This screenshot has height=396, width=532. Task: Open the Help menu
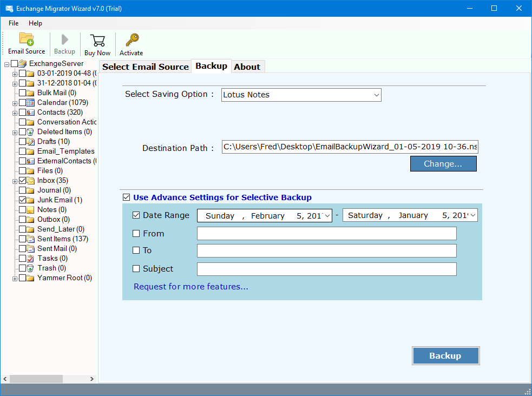pos(35,23)
